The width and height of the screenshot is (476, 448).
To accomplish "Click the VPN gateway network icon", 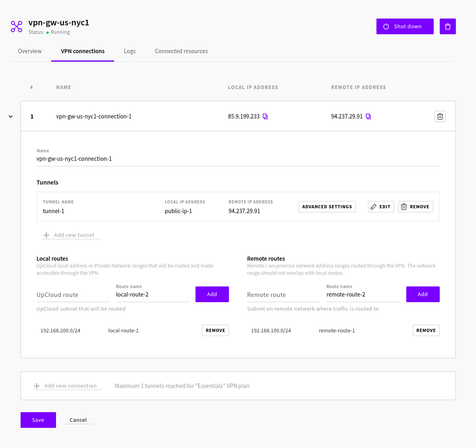I will [17, 27].
